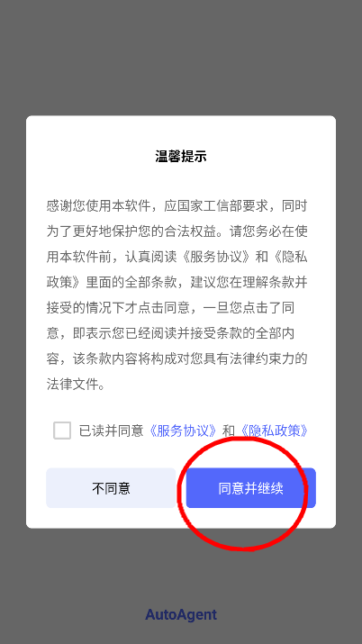Click the 已读并同意 label text
The height and width of the screenshot is (644, 362).
click(111, 431)
